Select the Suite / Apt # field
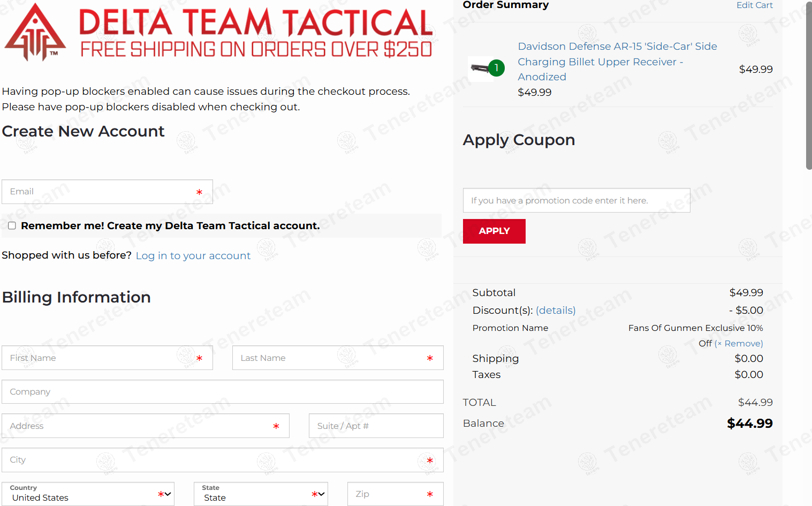The height and width of the screenshot is (506, 812). [376, 426]
